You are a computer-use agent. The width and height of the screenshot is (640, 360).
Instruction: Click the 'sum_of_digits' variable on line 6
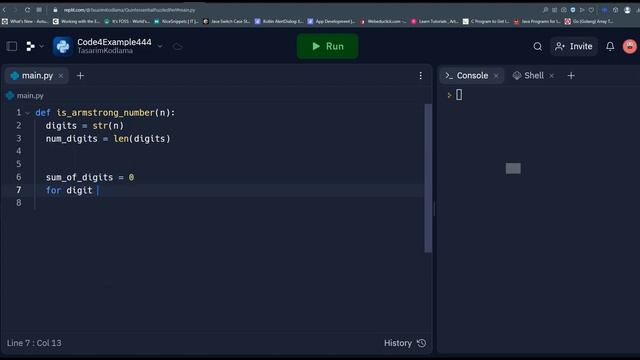[x=79, y=178]
